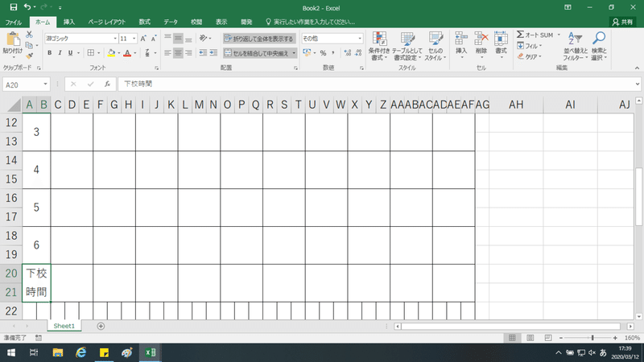Click the Paste clipboard icon
Screen dimensions: 644x362
coord(13,39)
